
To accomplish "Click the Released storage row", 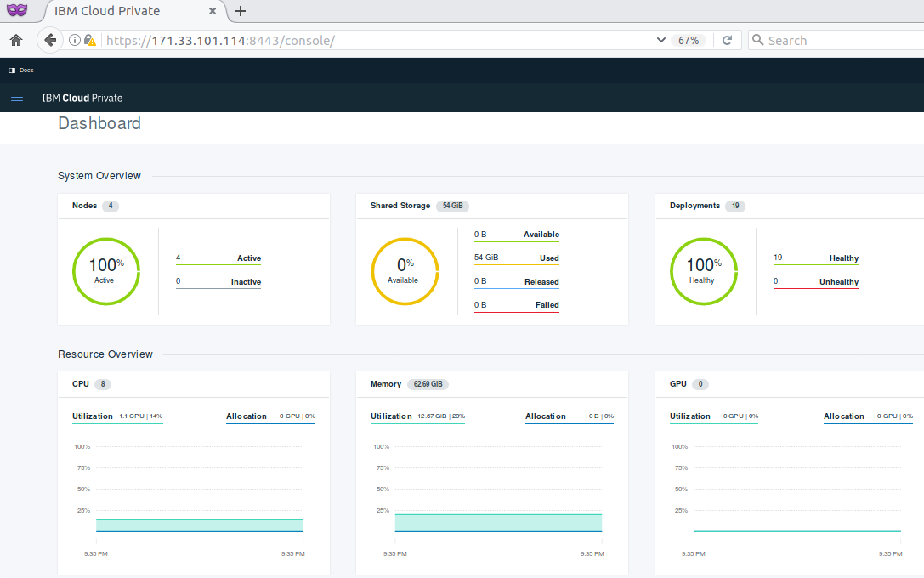I will pos(517,282).
